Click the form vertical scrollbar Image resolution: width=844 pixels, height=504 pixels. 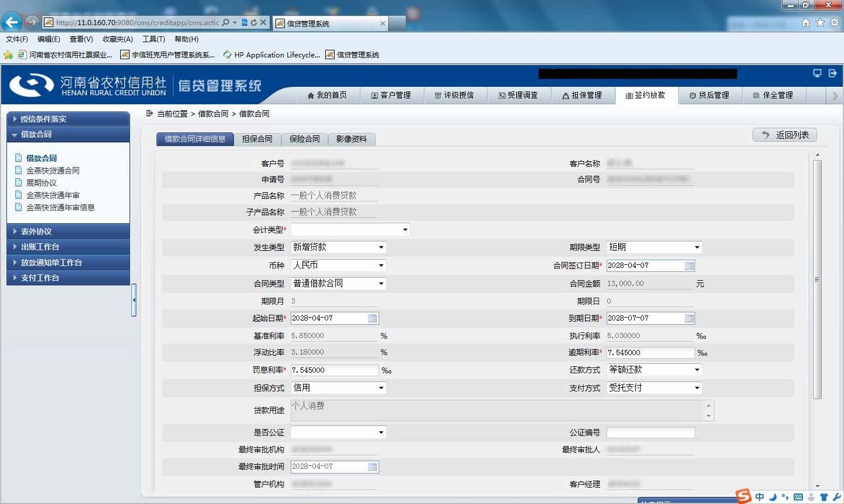coord(818,280)
